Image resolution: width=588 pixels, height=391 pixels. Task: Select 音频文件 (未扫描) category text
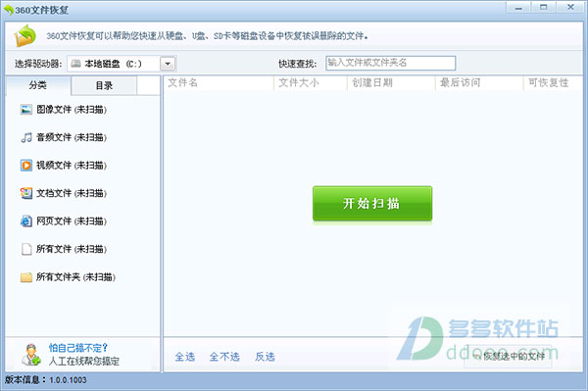pyautogui.click(x=72, y=137)
